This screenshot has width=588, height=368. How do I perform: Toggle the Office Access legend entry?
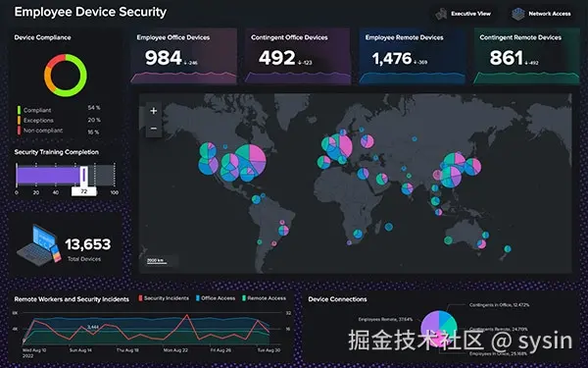[216, 298]
